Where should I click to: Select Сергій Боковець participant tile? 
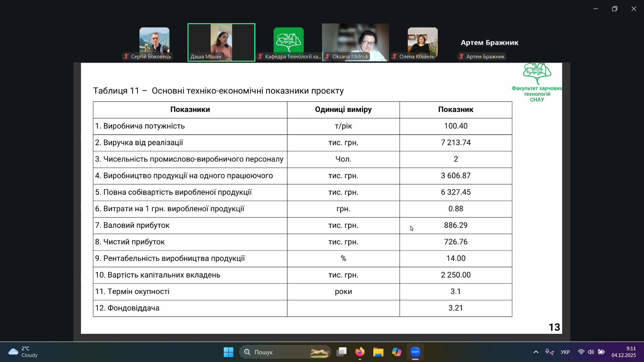tap(154, 42)
